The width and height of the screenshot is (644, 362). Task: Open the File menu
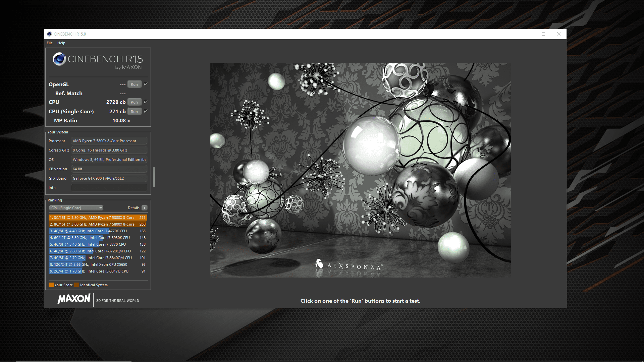click(50, 43)
